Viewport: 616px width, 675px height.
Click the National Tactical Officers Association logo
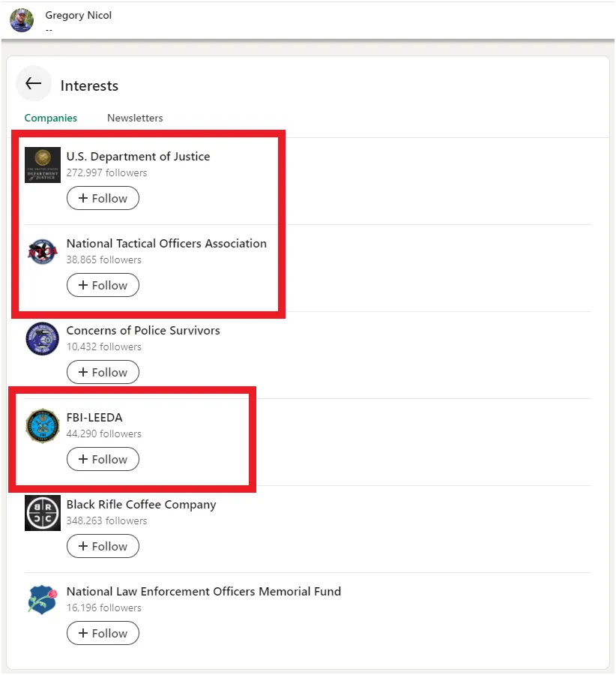click(x=42, y=252)
